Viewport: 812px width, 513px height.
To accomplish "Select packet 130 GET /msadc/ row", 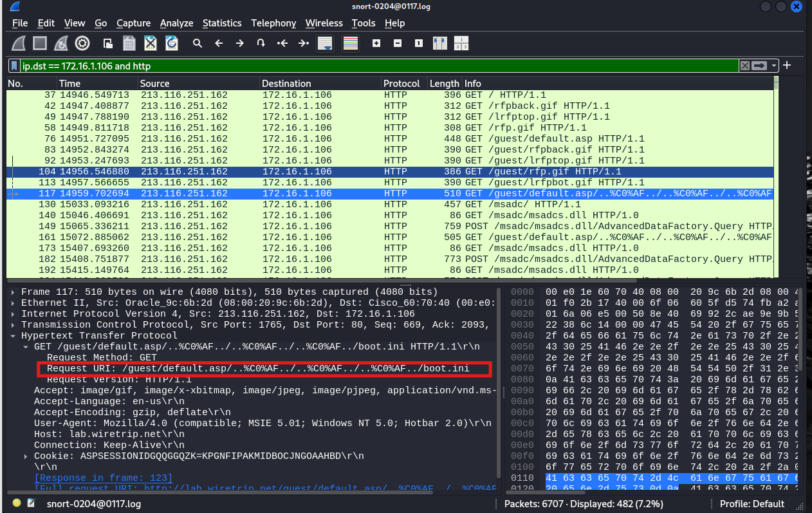I will click(x=390, y=205).
